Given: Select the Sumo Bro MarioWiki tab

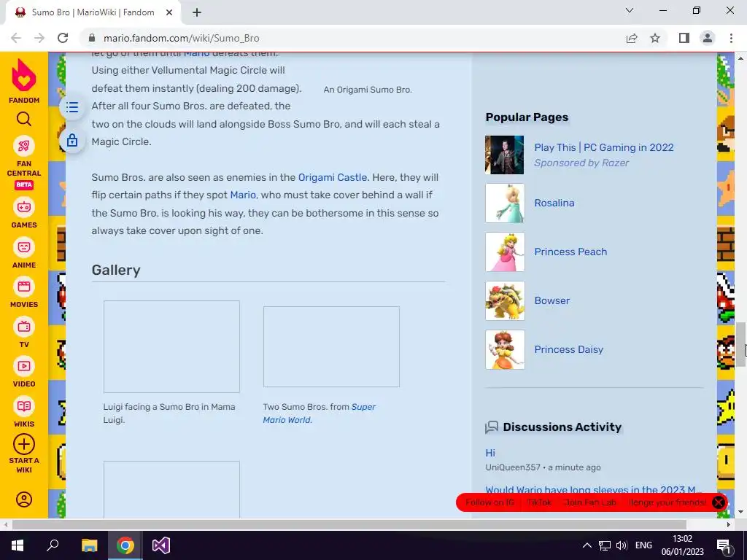Looking at the screenshot, I should 93,13.
